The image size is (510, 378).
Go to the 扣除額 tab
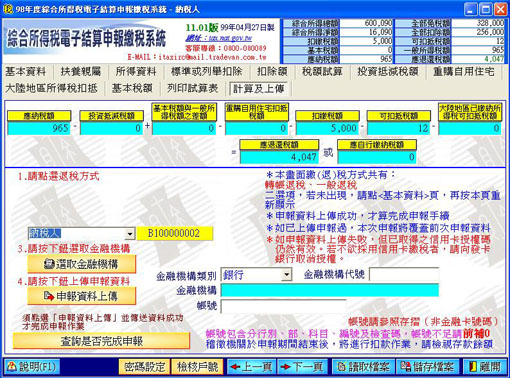coord(272,71)
